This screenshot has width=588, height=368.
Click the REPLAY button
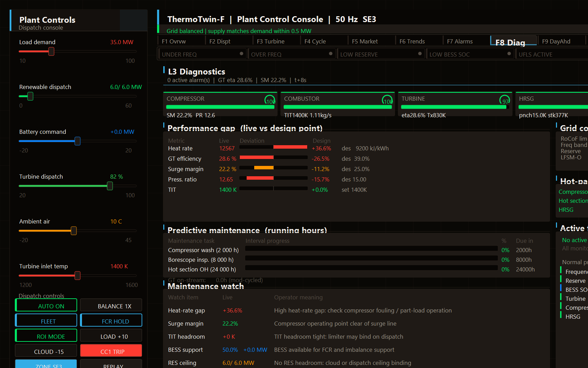(111, 364)
